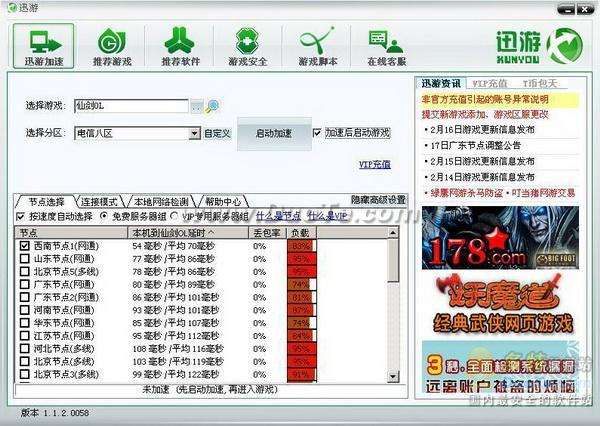
Task: Click load bar of 华东节点(网通) row
Action: 302,323
